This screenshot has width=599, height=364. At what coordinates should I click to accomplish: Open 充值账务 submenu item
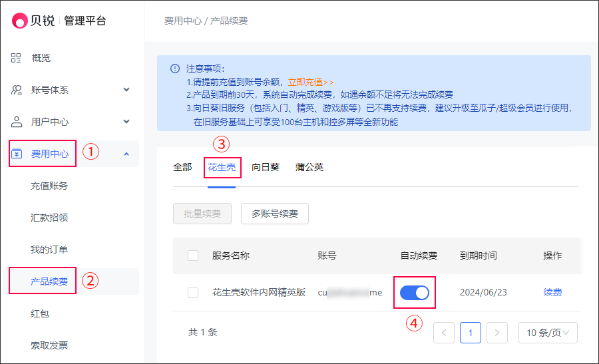[49, 186]
